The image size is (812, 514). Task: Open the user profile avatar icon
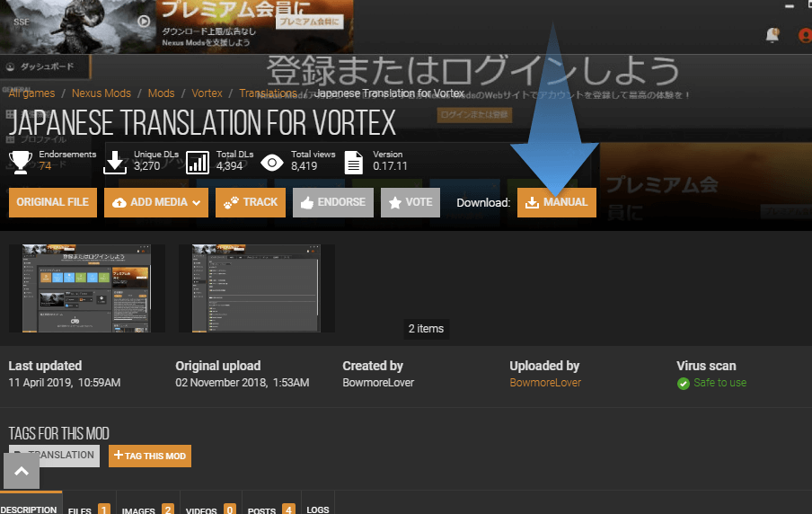806,35
